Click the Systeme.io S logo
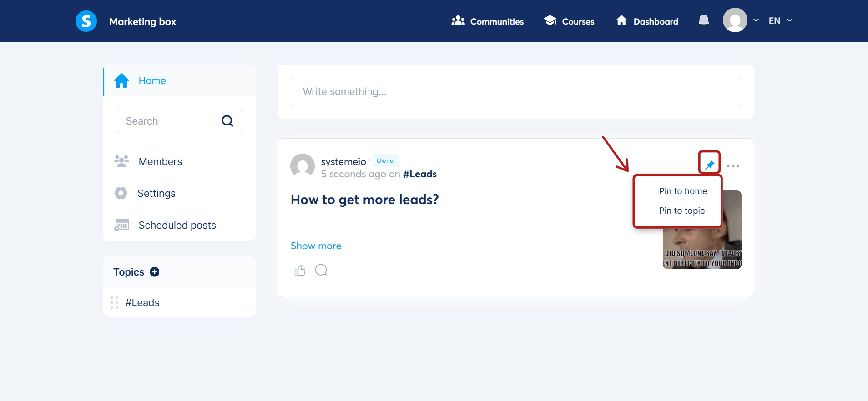Image resolution: width=868 pixels, height=401 pixels. click(86, 21)
